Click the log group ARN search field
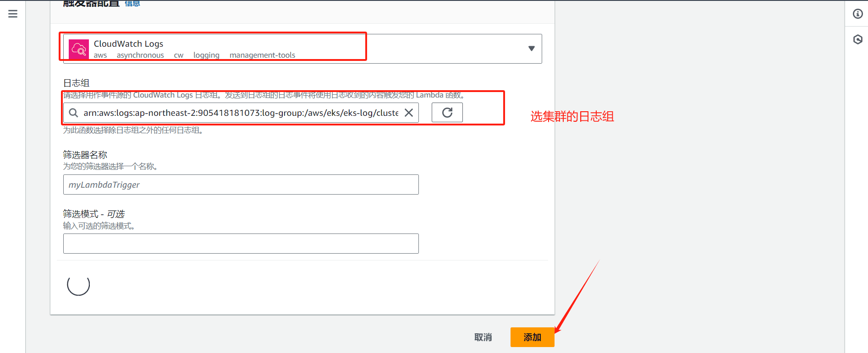This screenshot has width=868, height=353. point(241,113)
